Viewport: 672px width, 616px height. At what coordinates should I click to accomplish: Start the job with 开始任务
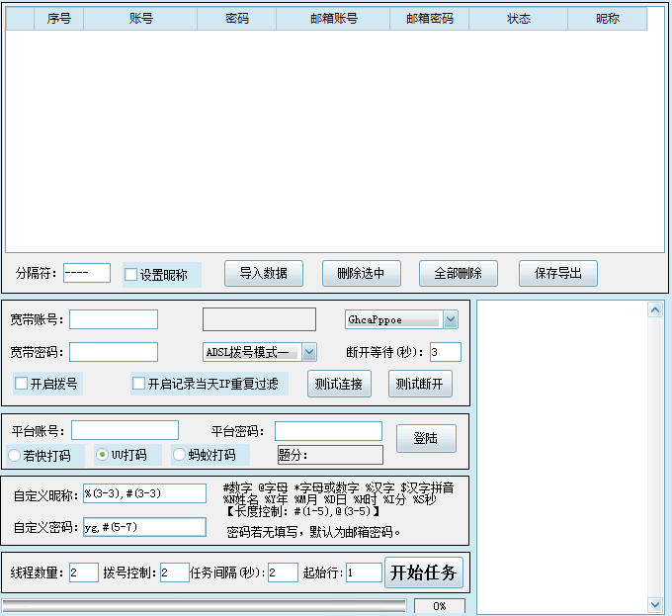tap(423, 572)
